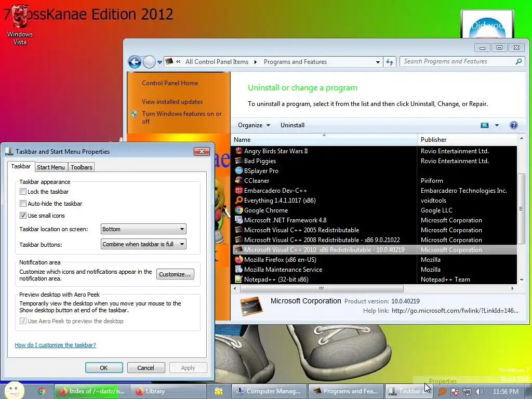Click the folder icon in the taskbar
532x399 pixels.
tap(219, 391)
